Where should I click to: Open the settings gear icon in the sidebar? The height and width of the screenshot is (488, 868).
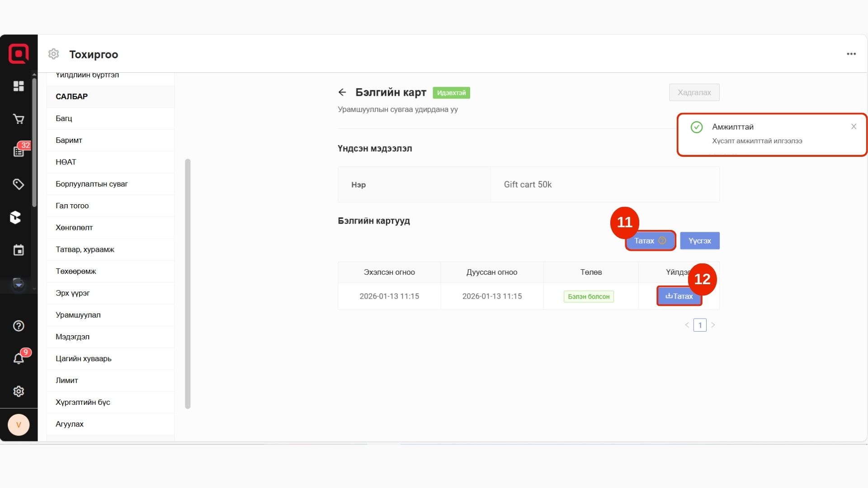pos(19,391)
